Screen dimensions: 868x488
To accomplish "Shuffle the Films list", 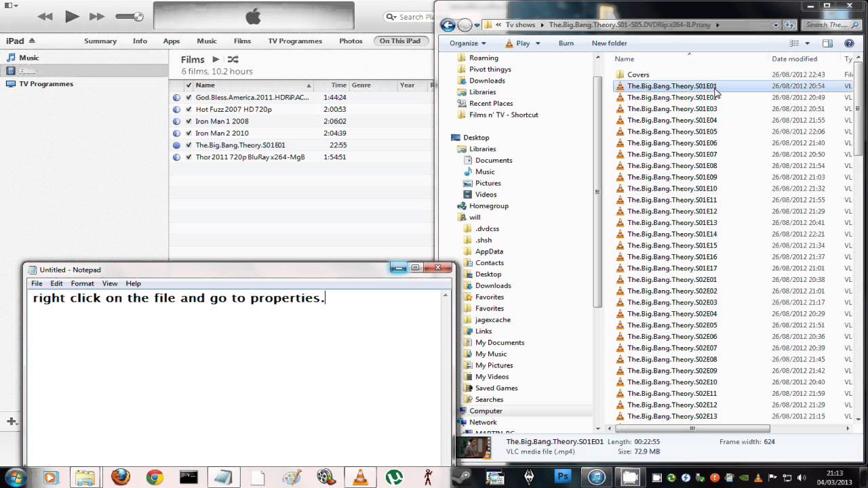I will click(x=233, y=60).
